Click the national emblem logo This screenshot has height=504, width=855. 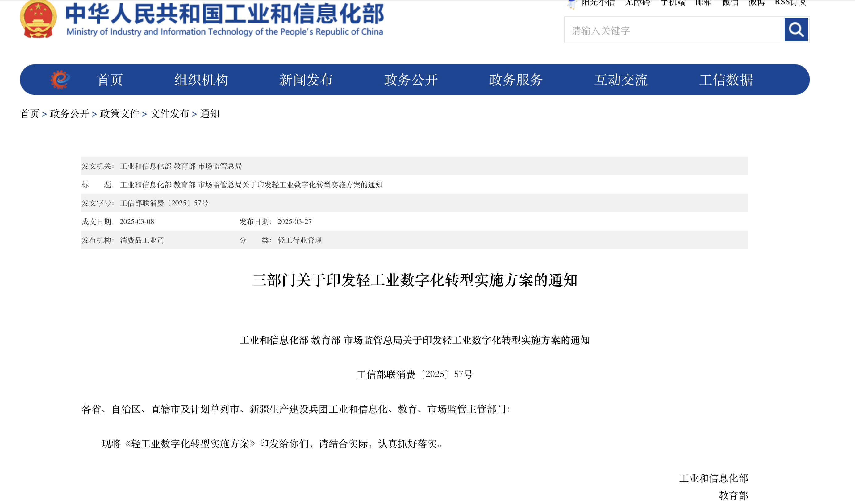(x=38, y=19)
